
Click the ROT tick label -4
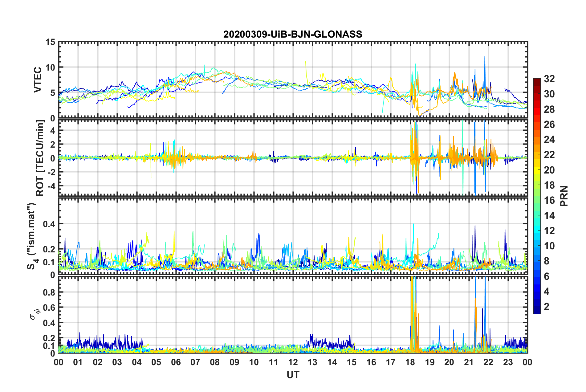(51, 186)
